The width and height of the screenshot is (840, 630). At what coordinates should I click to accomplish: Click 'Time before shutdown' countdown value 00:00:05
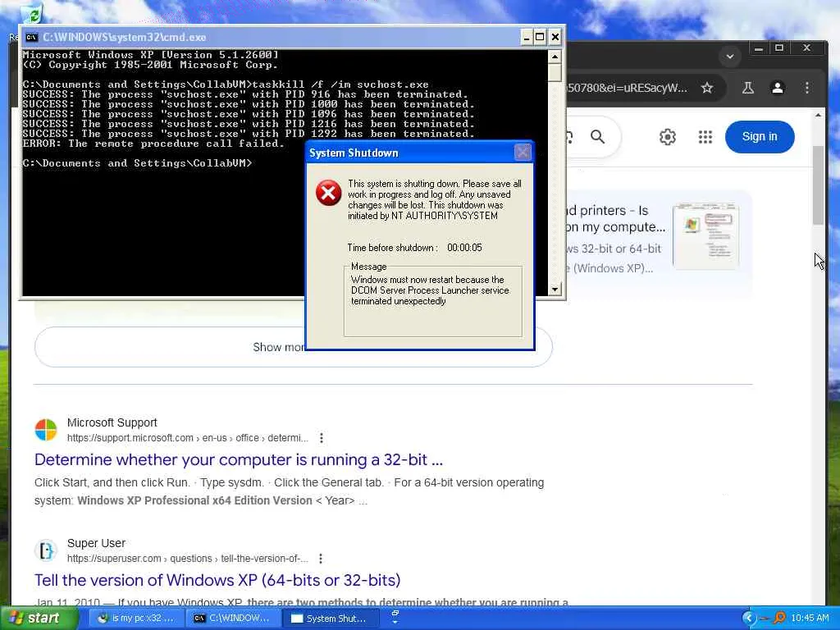tap(464, 248)
